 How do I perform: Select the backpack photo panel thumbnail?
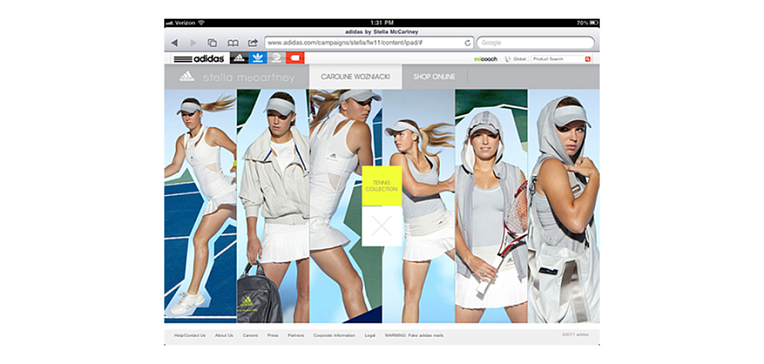[273, 206]
